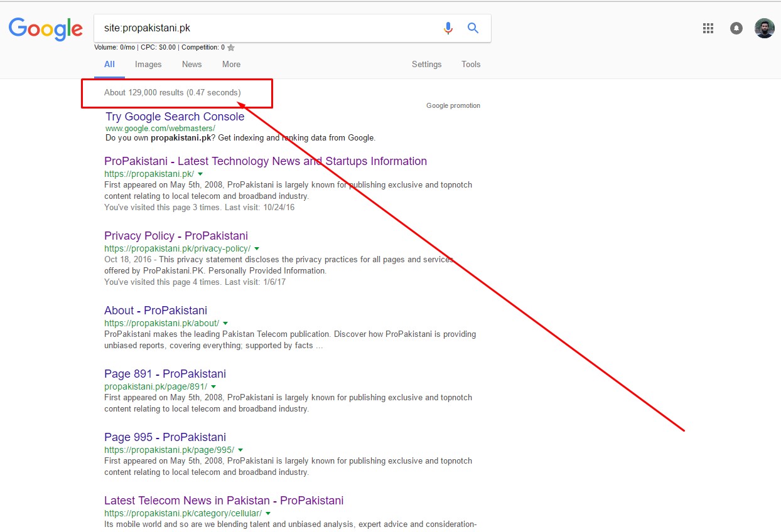This screenshot has width=781, height=532.
Task: Star the keyword in Keywords Everywhere bar
Action: tap(230, 46)
